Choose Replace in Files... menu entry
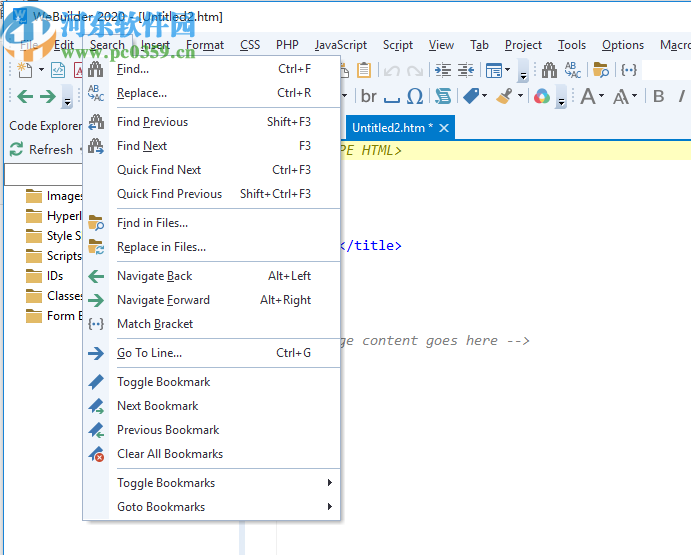Viewport: 691px width, 555px height. coord(212,247)
